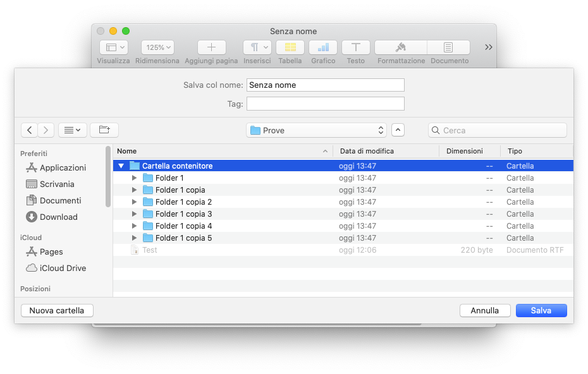
Task: Click the Salva button
Action: coord(541,310)
